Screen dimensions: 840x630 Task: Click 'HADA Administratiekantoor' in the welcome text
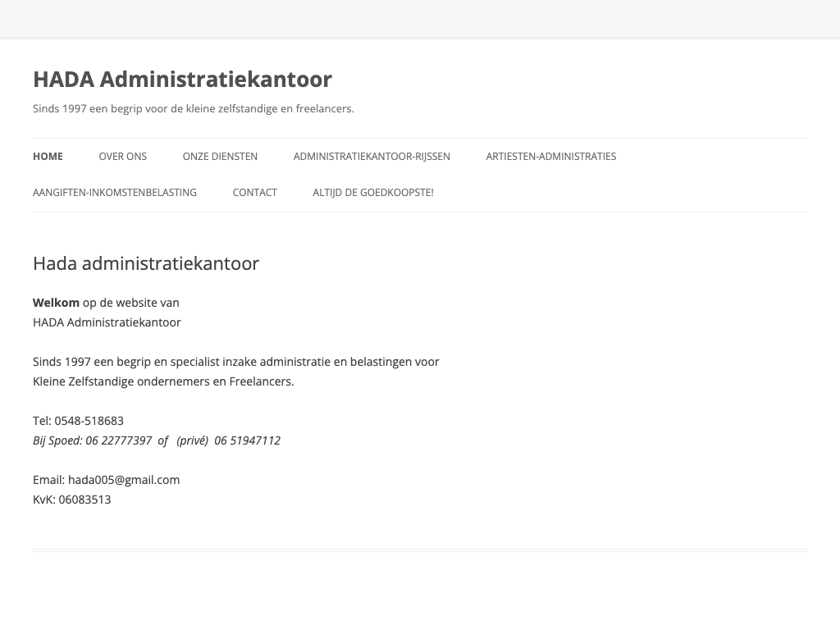point(107,322)
